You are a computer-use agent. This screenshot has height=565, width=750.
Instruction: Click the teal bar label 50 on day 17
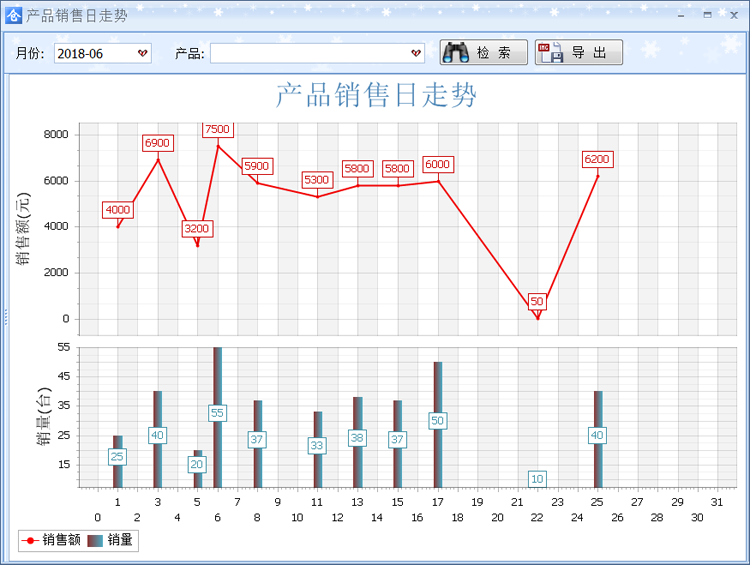click(x=437, y=421)
